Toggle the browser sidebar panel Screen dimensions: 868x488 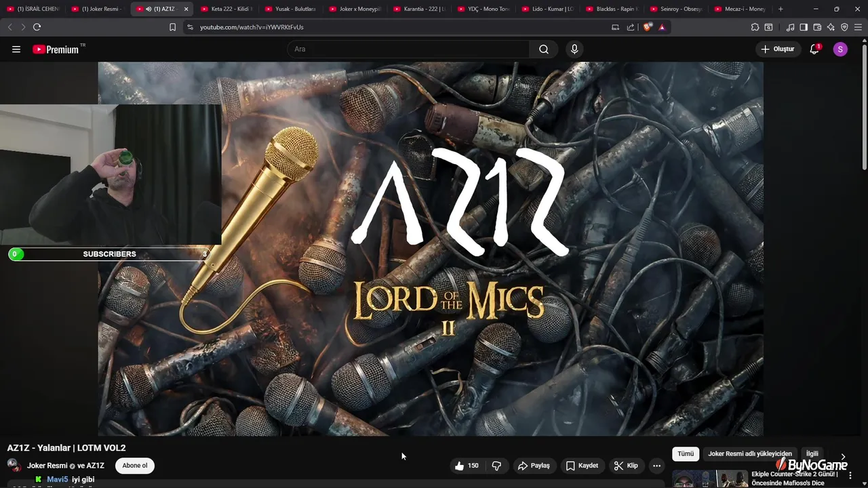pyautogui.click(x=804, y=27)
